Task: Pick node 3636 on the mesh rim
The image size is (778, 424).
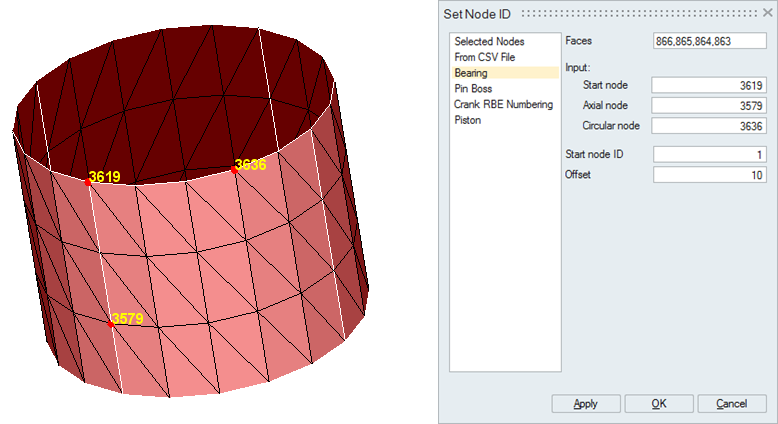Action: tap(234, 170)
